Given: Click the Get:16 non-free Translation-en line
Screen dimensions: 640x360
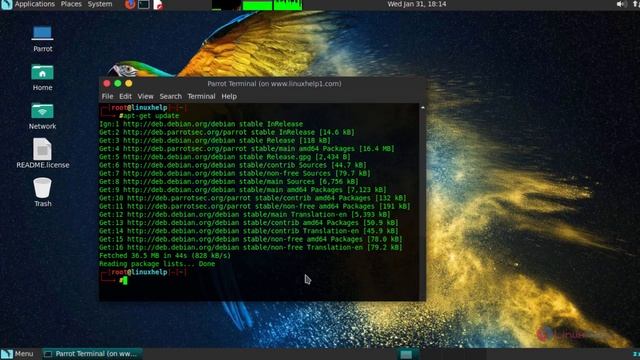Looking at the screenshot, I should (251, 247).
